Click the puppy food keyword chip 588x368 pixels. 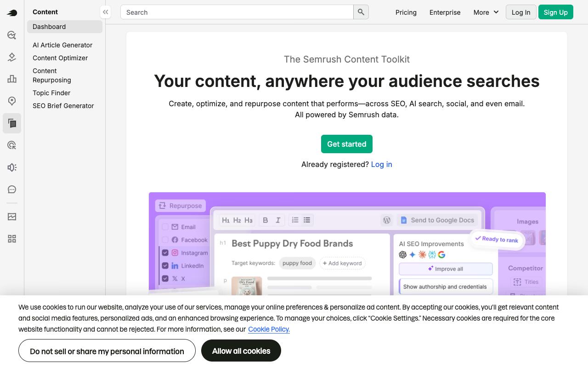297,263
